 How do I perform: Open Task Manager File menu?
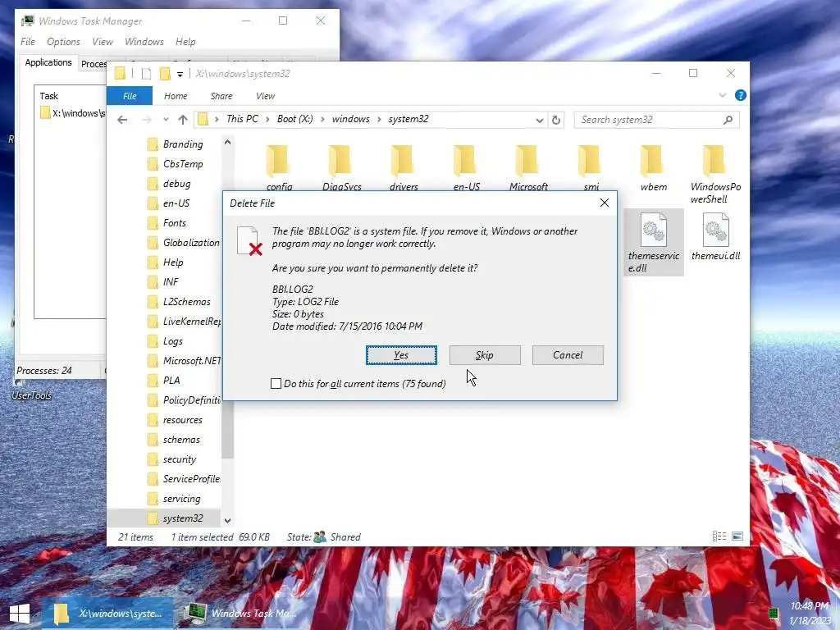click(x=28, y=42)
